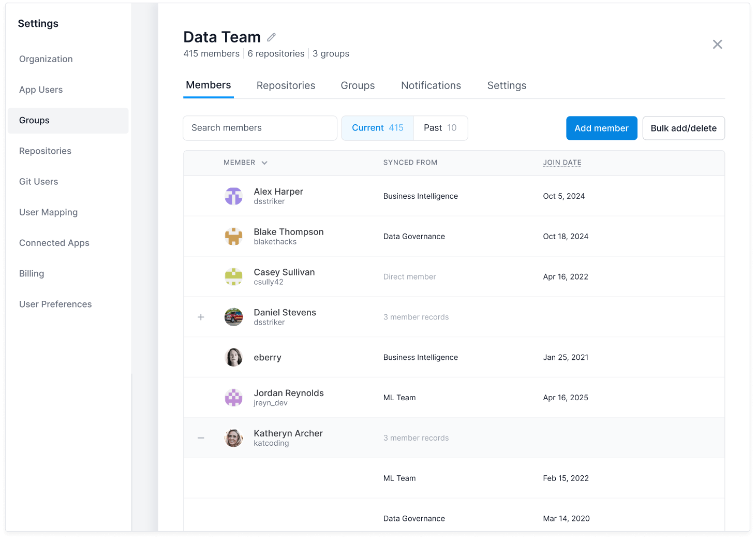The width and height of the screenshot is (756, 540).
Task: Go to Connected Apps settings
Action: (x=54, y=243)
